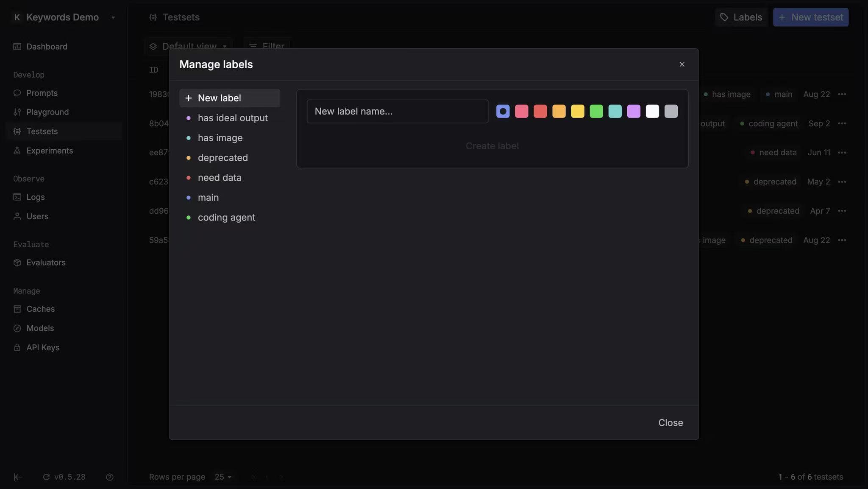Open the rows per page dropdown

223,477
